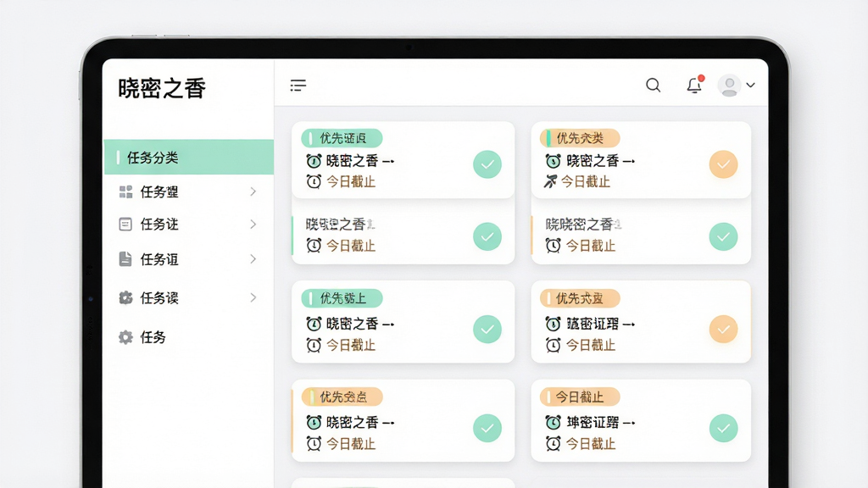This screenshot has height=488, width=868.
Task: Open the 任务述 sidebar item
Action: tap(189, 224)
